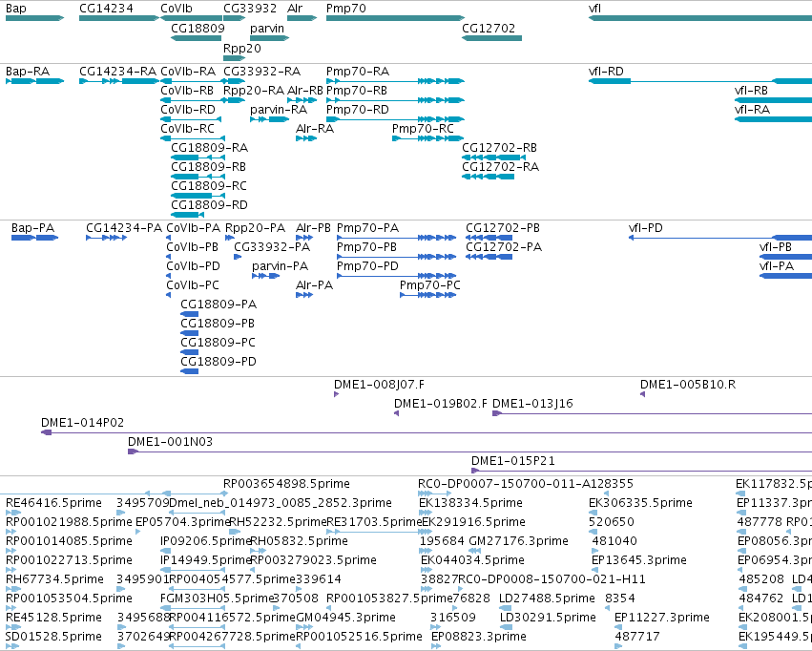Screen dimensions: 812x651
Task: Open the DME1-013J16 clone label
Action: (x=532, y=404)
